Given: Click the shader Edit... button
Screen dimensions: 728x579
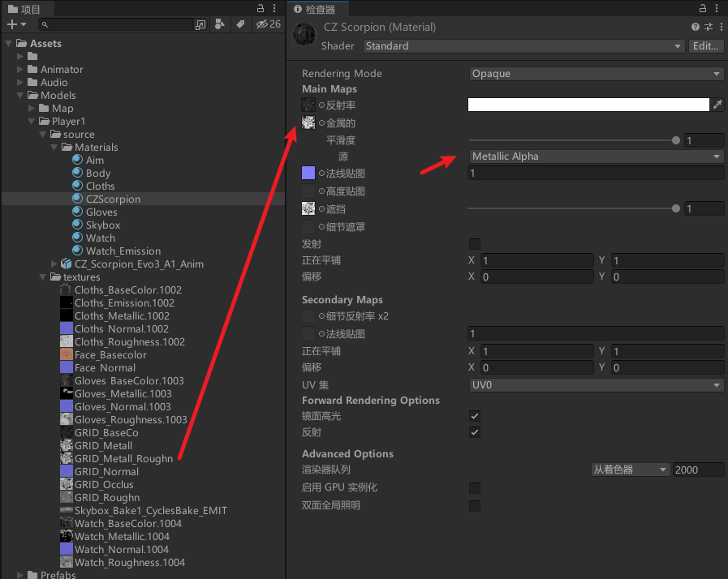Looking at the screenshot, I should click(x=706, y=46).
